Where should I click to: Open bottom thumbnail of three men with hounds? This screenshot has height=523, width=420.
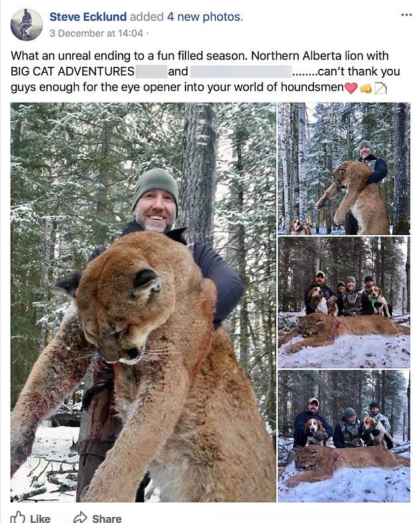[344, 436]
